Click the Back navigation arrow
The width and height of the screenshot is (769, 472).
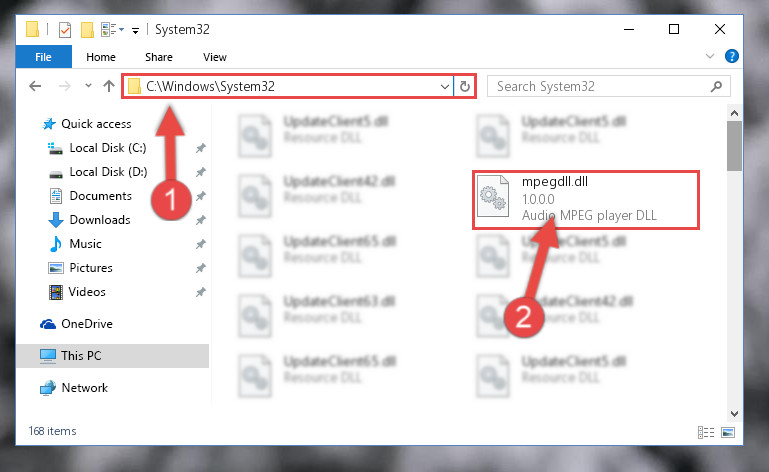click(x=35, y=86)
